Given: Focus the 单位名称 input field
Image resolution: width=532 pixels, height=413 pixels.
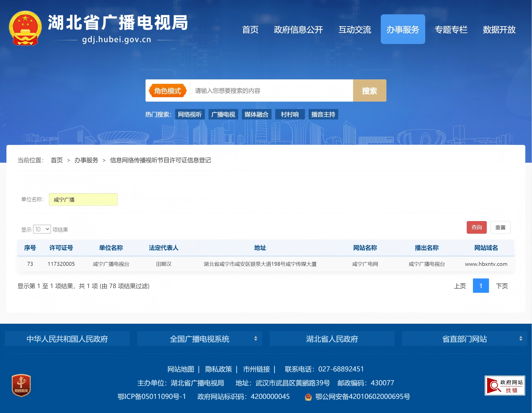Looking at the screenshot, I should (x=83, y=200).
